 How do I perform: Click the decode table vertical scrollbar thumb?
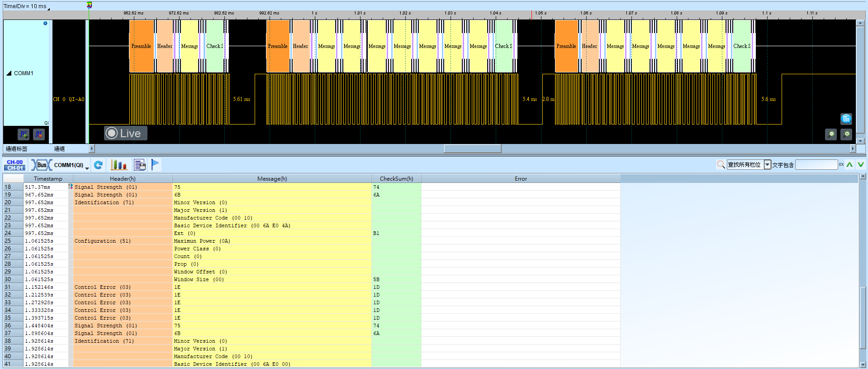[863, 318]
